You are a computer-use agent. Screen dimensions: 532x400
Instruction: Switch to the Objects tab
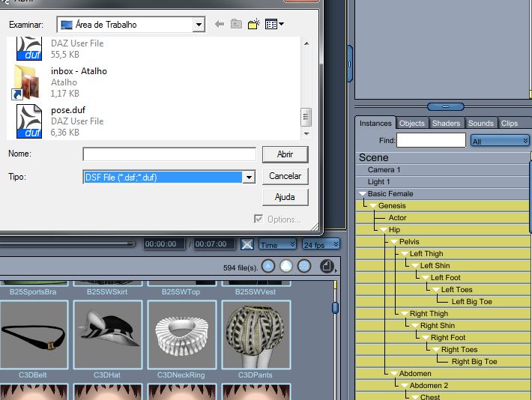point(411,123)
